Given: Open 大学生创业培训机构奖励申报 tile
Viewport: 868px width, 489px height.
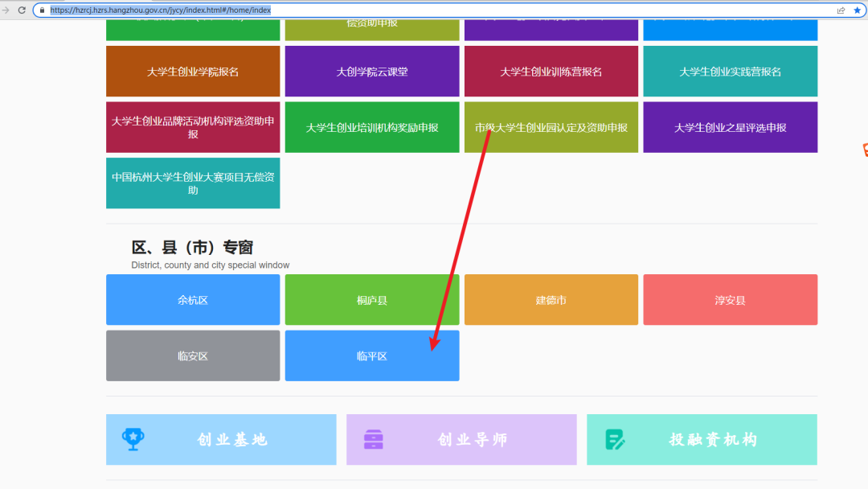Looking at the screenshot, I should [x=372, y=127].
